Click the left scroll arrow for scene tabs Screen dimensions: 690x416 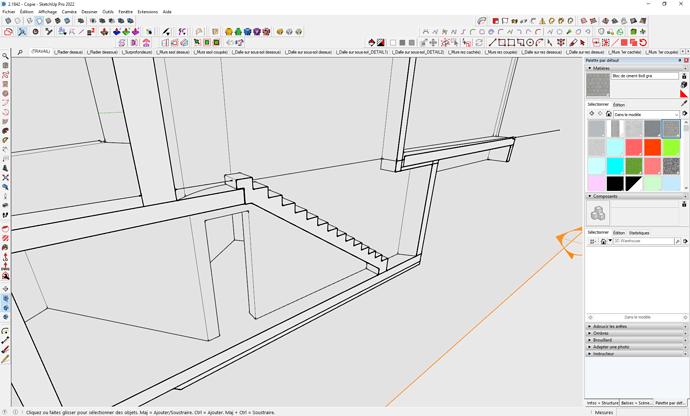(683, 52)
